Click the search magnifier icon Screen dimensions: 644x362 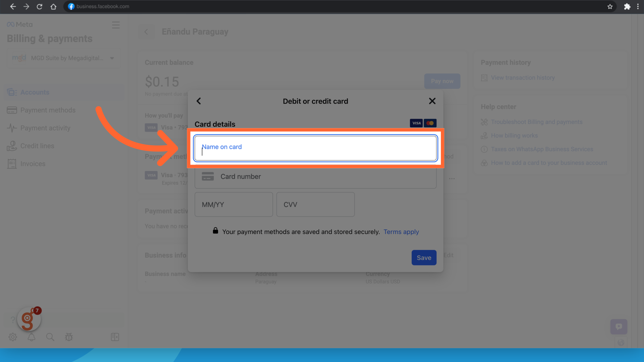[x=50, y=337]
